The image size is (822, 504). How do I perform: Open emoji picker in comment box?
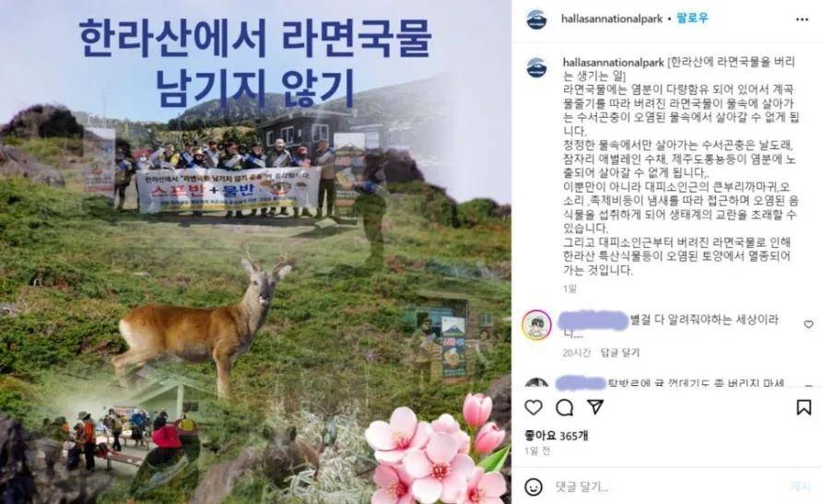[534, 486]
